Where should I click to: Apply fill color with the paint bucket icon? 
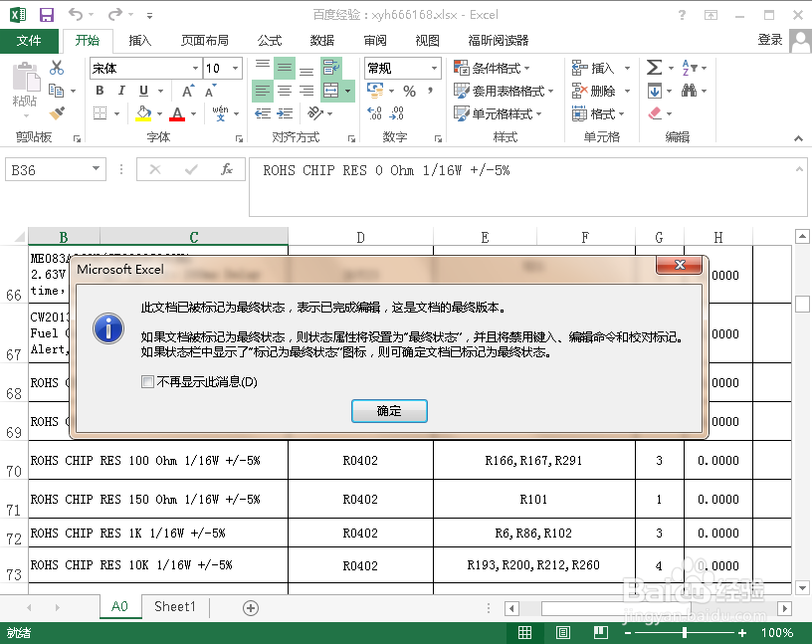[x=144, y=112]
